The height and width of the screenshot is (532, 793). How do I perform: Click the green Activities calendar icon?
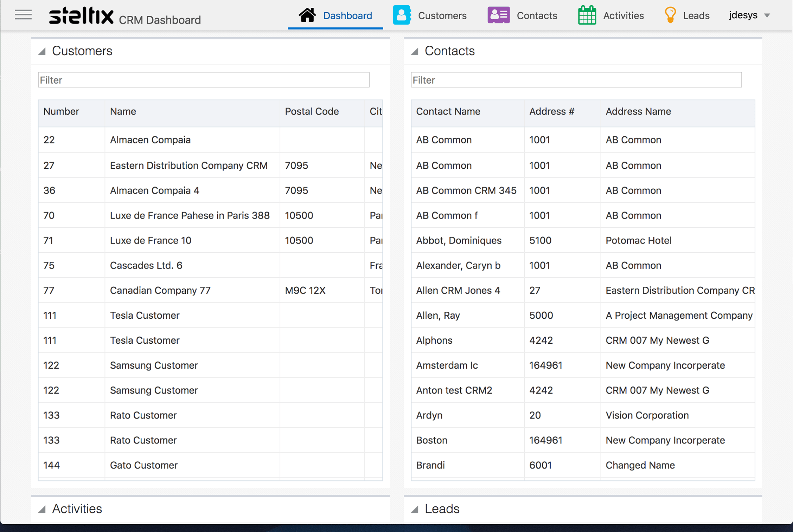(587, 15)
